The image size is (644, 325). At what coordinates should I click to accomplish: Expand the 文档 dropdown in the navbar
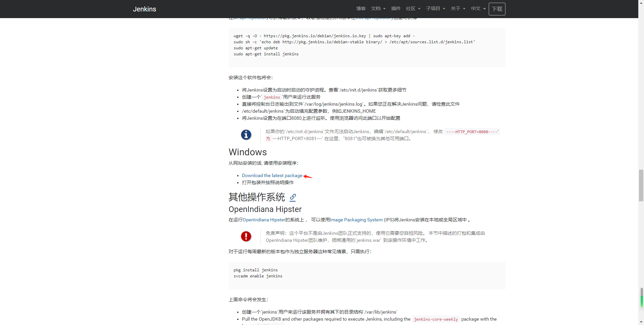[378, 9]
